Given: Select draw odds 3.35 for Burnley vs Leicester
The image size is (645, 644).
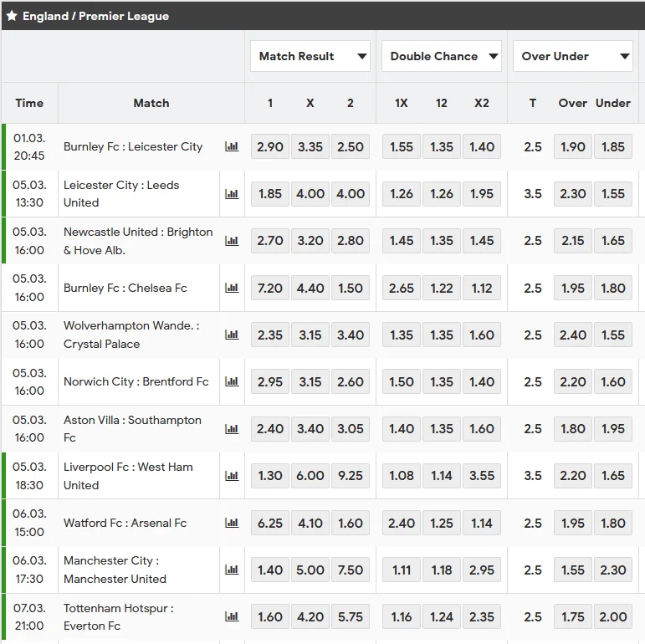Looking at the screenshot, I should 310,147.
